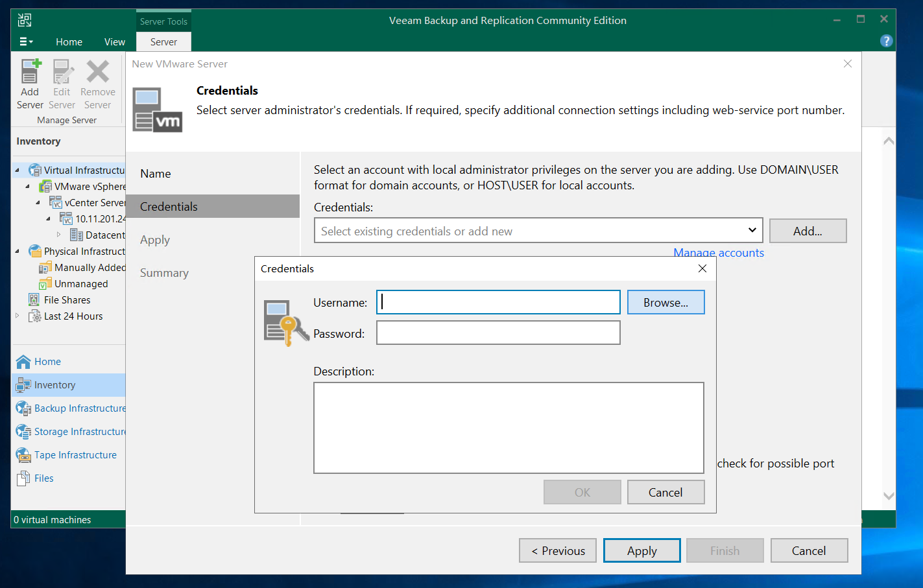Select the VMware vSphere tree icon

[45, 187]
